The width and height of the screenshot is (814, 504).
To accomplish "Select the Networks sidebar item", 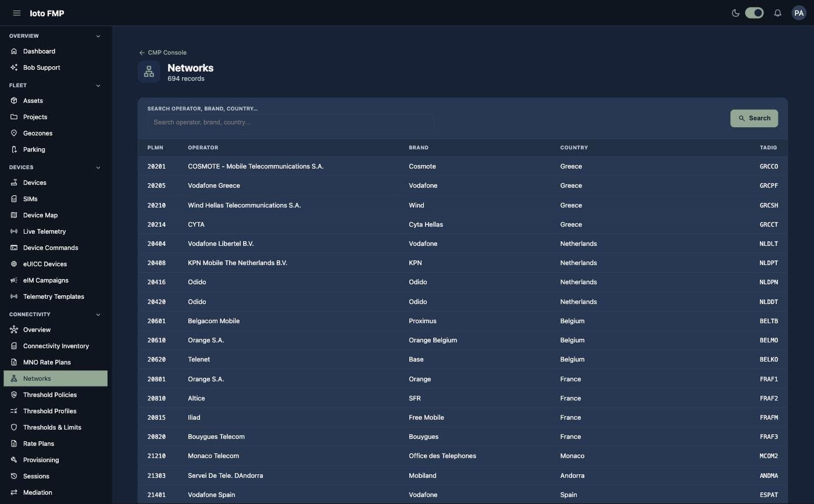I will point(55,378).
